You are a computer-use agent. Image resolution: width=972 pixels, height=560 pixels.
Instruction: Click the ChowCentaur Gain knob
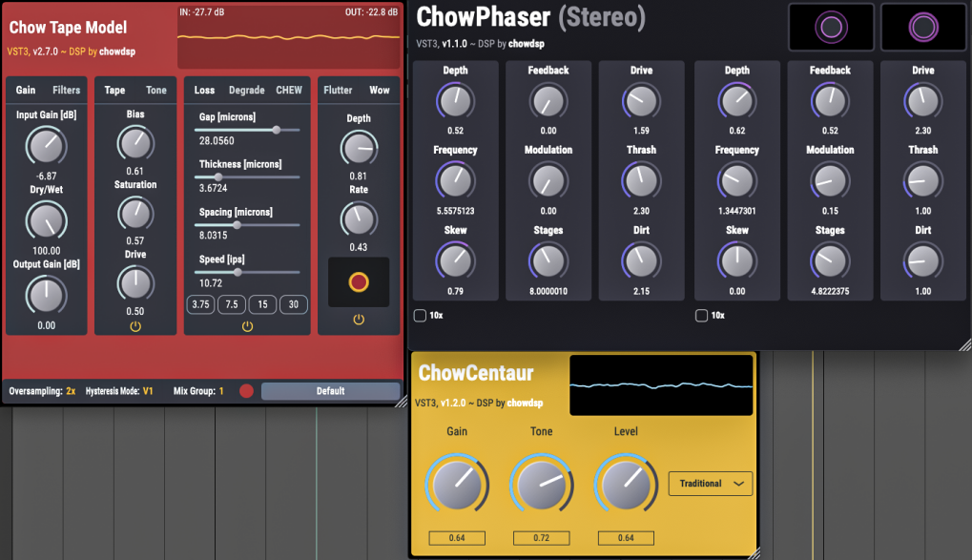[457, 485]
